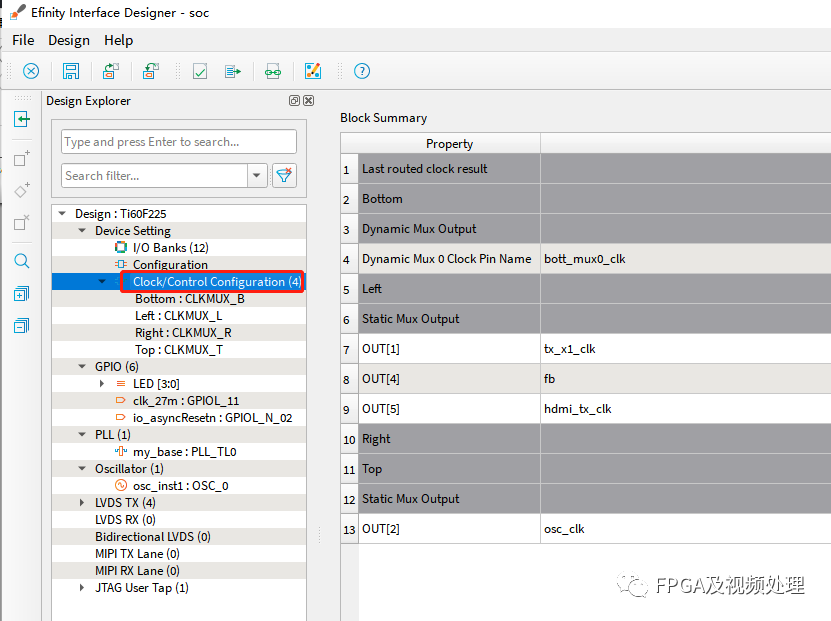
Task: Expand the LED [3:0] GPIO bus
Action: click(x=101, y=384)
